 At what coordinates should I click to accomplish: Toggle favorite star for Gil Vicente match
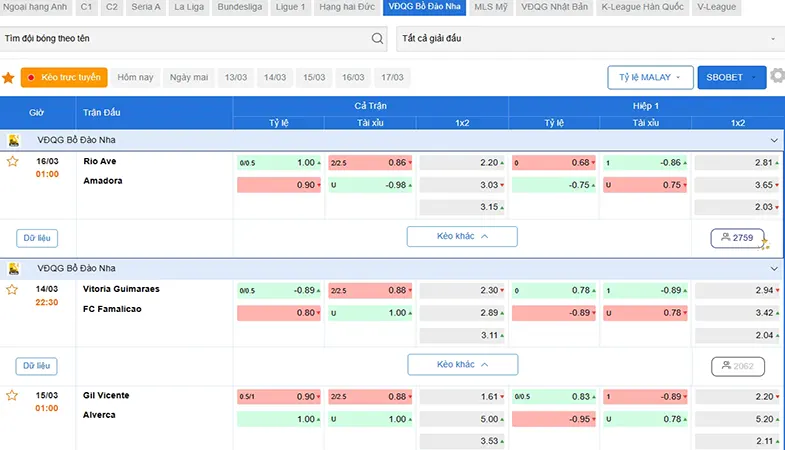point(12,395)
